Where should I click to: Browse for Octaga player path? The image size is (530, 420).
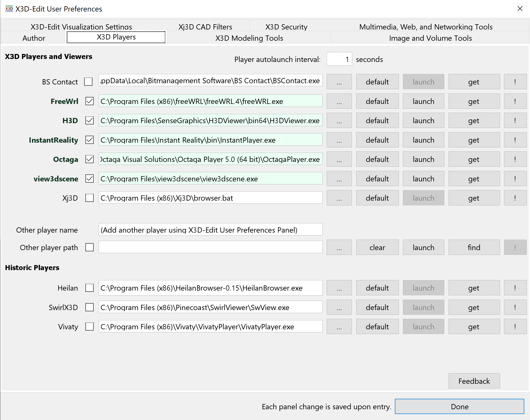(339, 159)
